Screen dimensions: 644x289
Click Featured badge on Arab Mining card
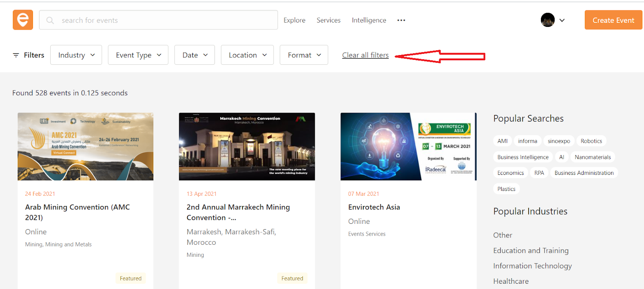point(130,278)
